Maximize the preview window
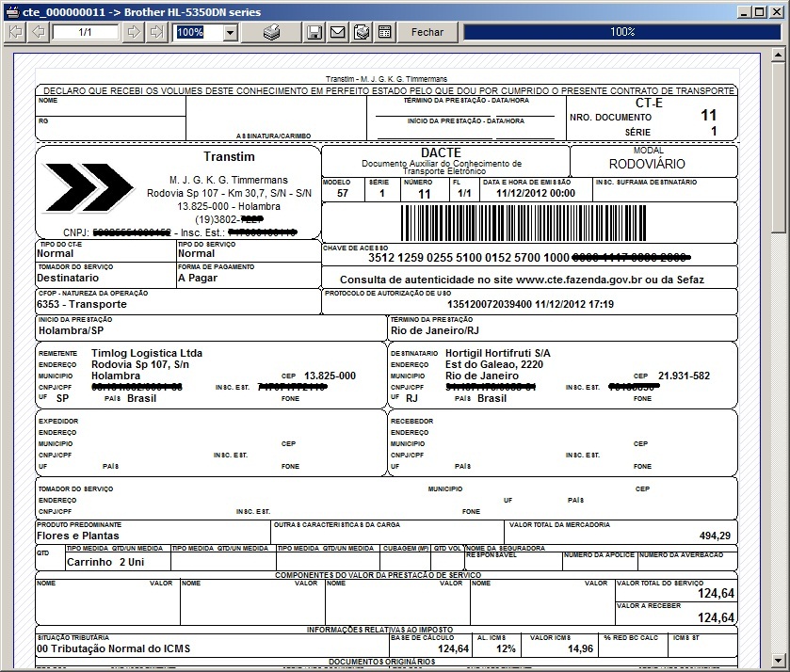Viewport: 790px width, 672px height. pyautogui.click(x=760, y=12)
